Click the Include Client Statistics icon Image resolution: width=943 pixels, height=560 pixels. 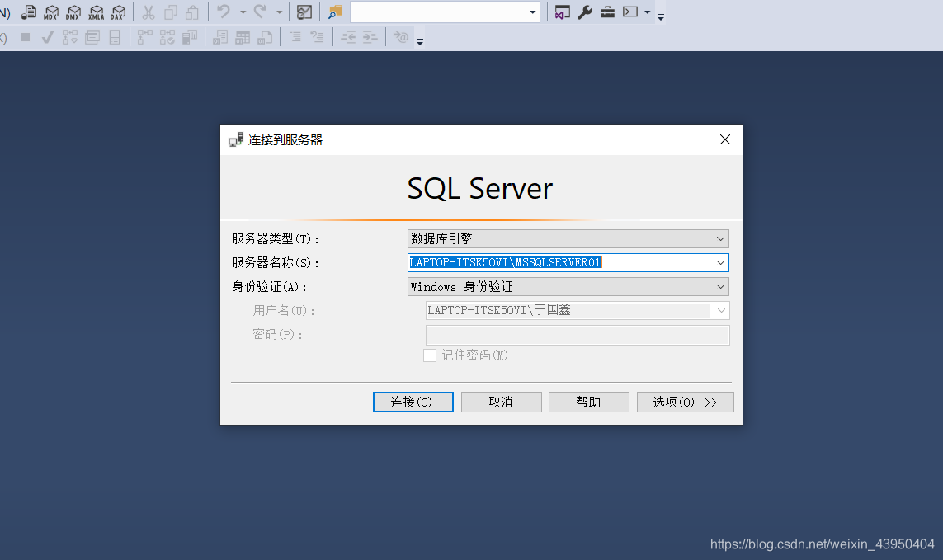(190, 37)
